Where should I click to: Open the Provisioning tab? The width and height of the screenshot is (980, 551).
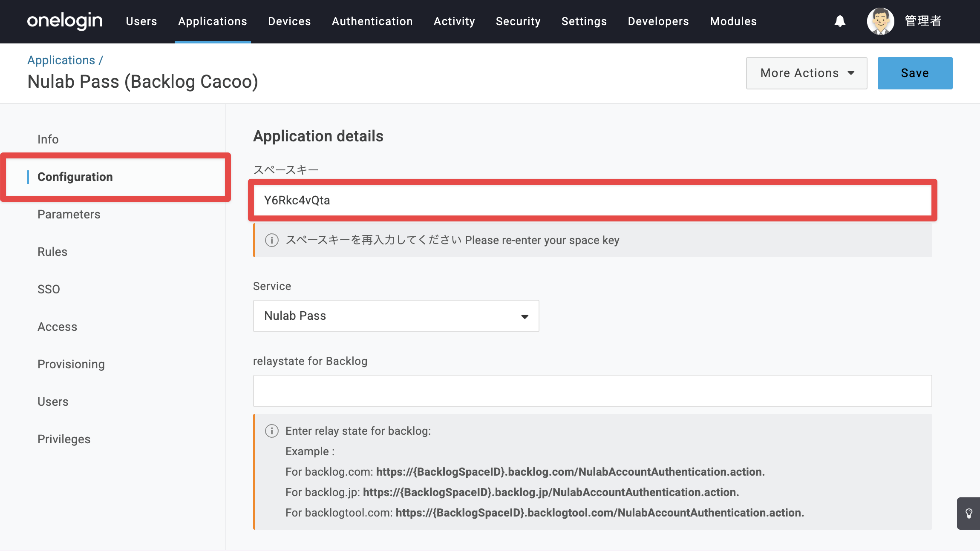(x=71, y=364)
